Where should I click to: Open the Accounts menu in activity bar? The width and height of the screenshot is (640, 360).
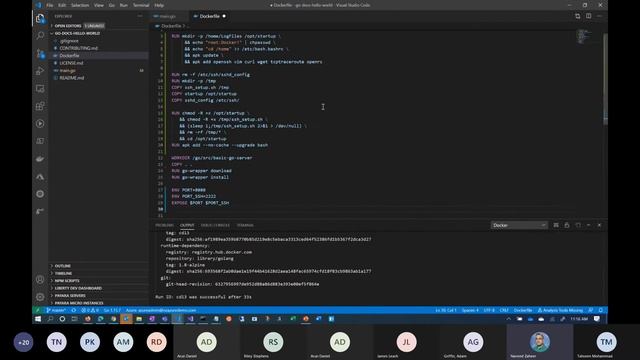(x=40, y=280)
